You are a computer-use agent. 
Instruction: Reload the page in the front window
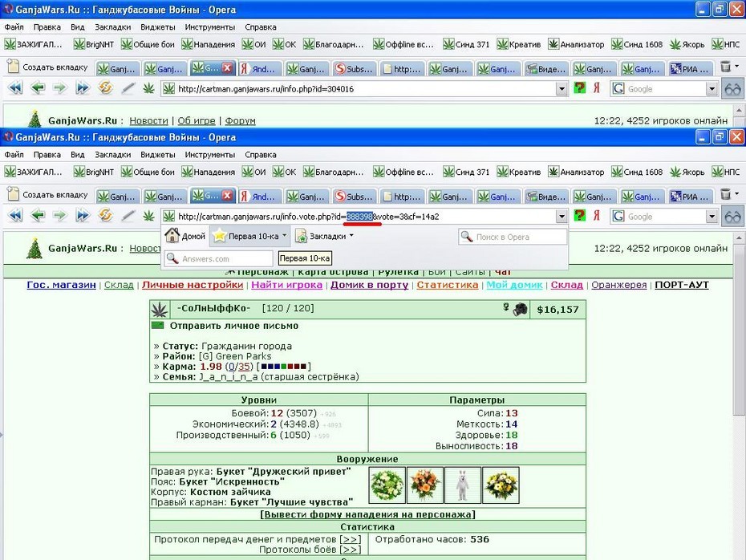point(105,216)
